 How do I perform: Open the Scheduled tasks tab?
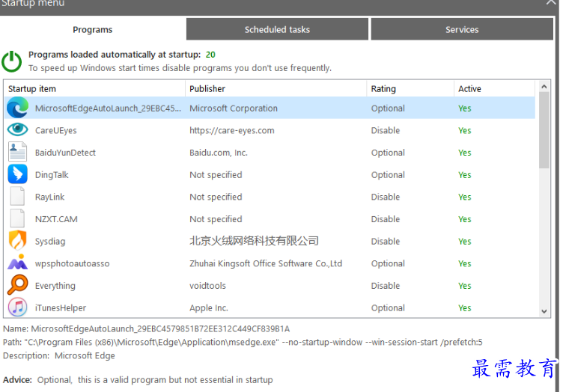click(277, 29)
